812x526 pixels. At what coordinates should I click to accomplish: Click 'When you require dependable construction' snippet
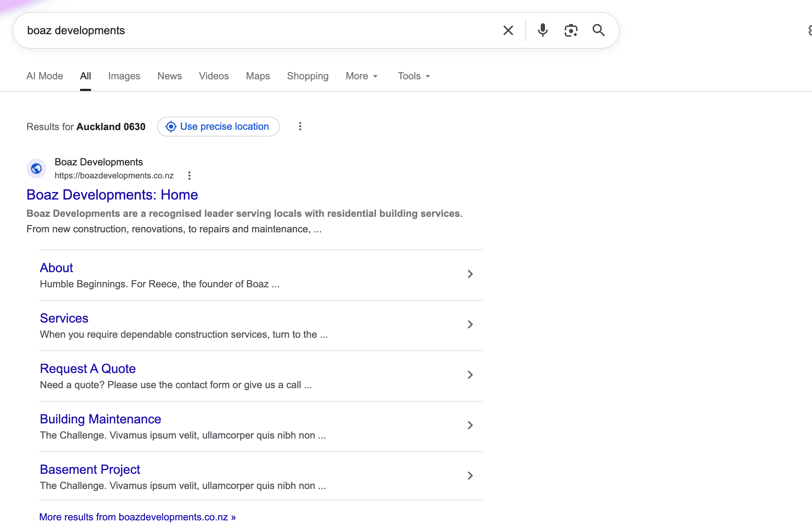(184, 335)
